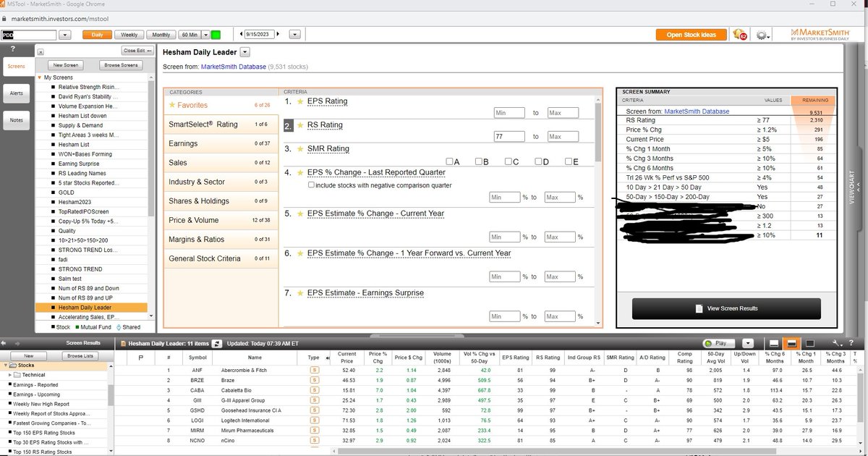The height and width of the screenshot is (456, 868).
Task: Click RS Rating Min field showing 77
Action: click(x=509, y=136)
